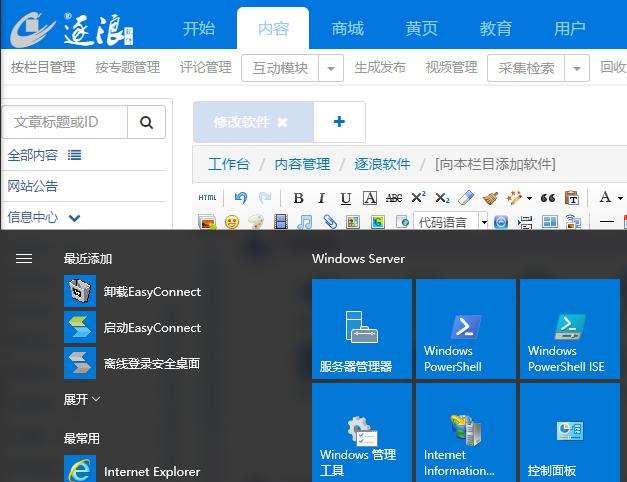Click the insert iframe icon
Viewport: 627px width, 482px height.
402,221
